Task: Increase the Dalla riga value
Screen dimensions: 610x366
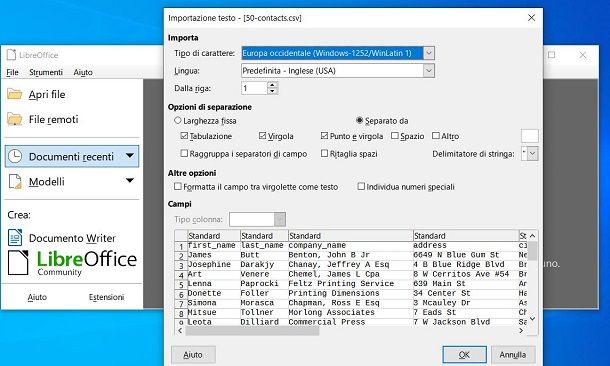Action: (x=273, y=84)
